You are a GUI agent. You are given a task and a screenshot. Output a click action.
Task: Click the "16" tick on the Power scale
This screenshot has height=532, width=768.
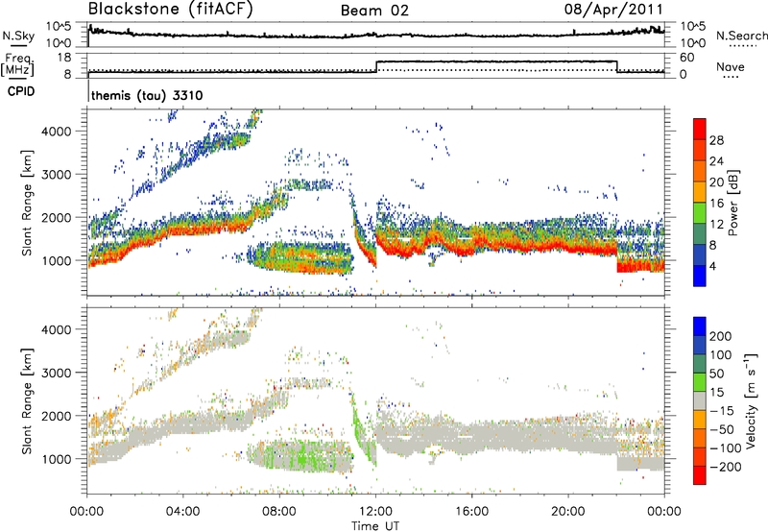click(x=716, y=204)
